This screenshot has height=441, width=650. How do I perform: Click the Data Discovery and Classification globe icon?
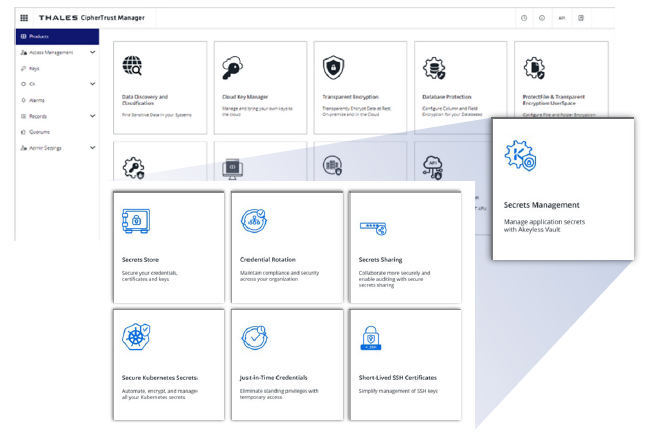coord(132,66)
